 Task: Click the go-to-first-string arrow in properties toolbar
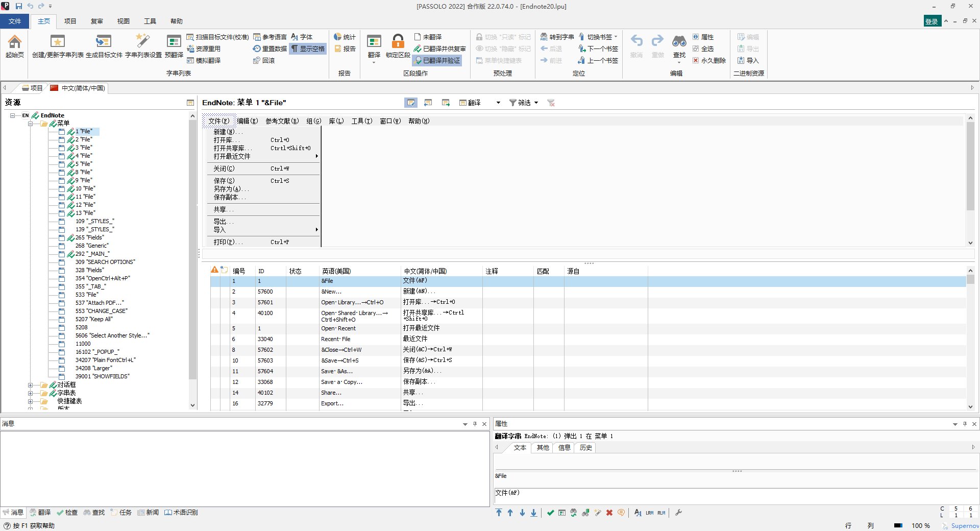[499, 513]
